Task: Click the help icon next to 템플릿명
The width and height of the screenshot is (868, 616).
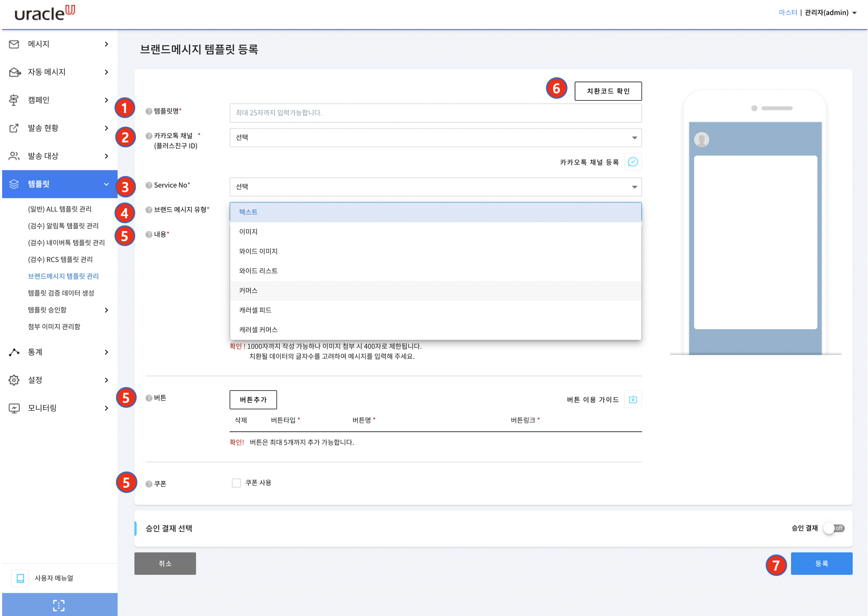Action: pos(149,111)
